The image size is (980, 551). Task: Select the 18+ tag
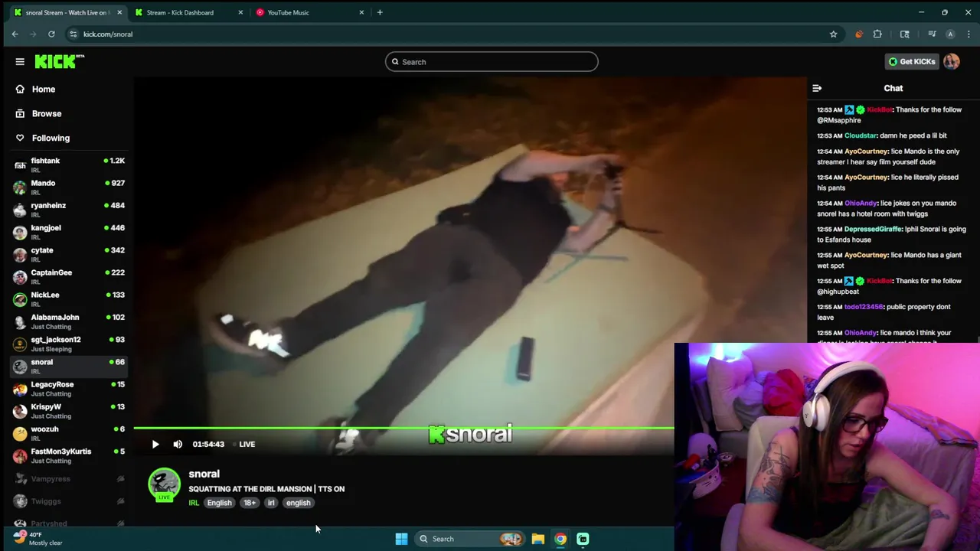(250, 503)
